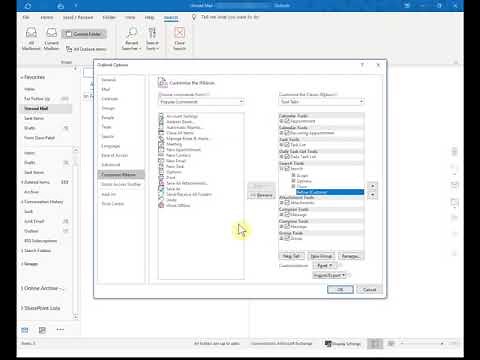Switch to Send / Receive ribbon tab

(x=78, y=17)
